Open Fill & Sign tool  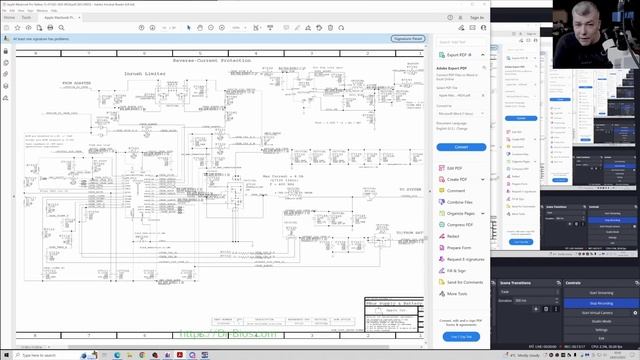click(452, 271)
